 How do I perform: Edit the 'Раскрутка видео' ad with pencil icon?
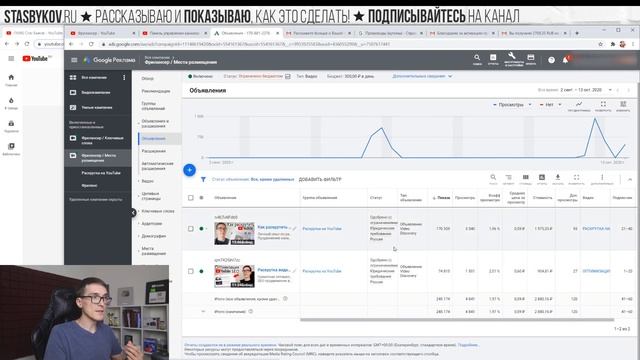click(295, 271)
